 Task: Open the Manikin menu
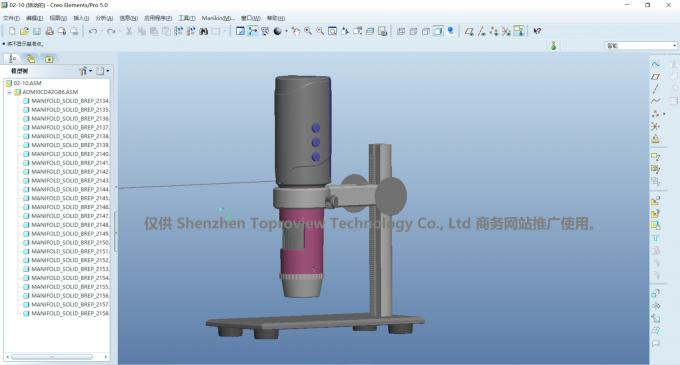coord(218,18)
